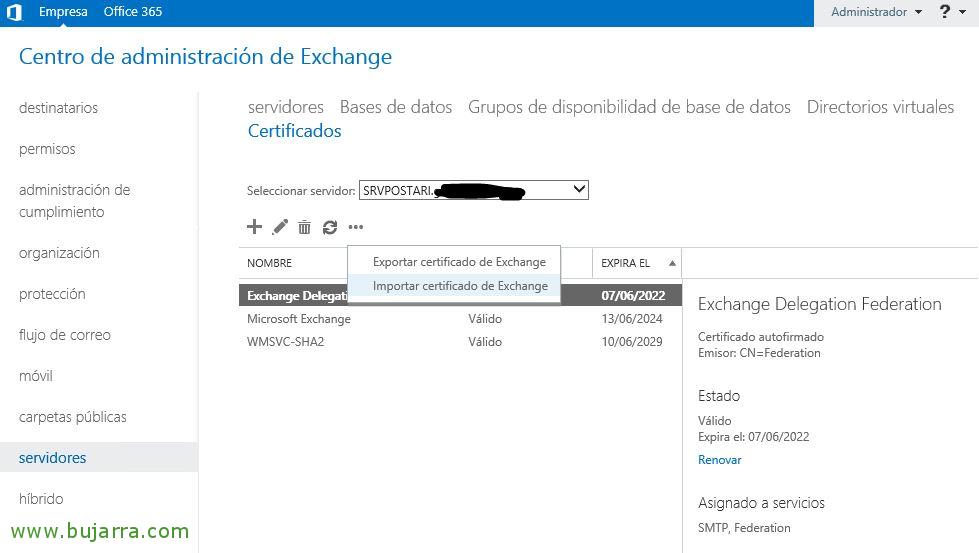Viewport: 979px width, 553px height.
Task: Sort by EXPIRA EL column arrow
Action: click(x=672, y=263)
